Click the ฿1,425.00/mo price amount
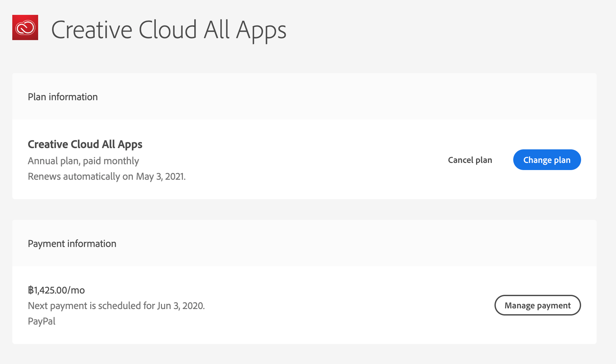The image size is (616, 364). tap(56, 290)
